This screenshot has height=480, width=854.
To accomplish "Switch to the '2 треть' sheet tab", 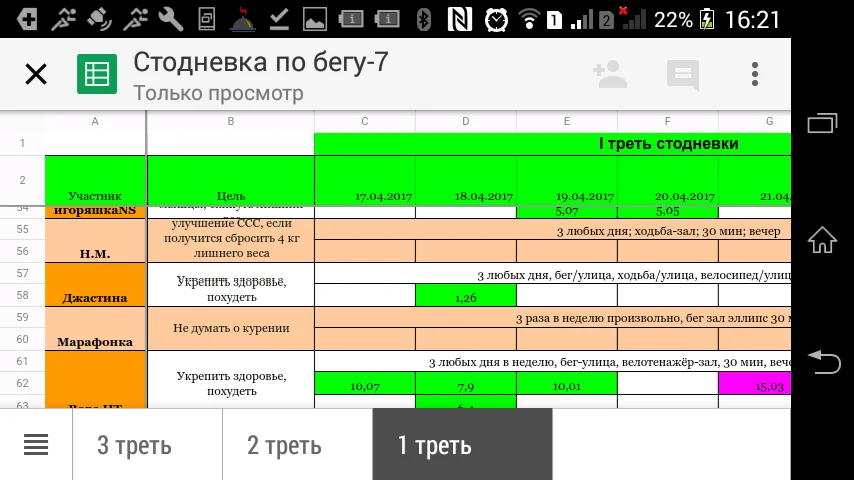I will click(x=297, y=445).
